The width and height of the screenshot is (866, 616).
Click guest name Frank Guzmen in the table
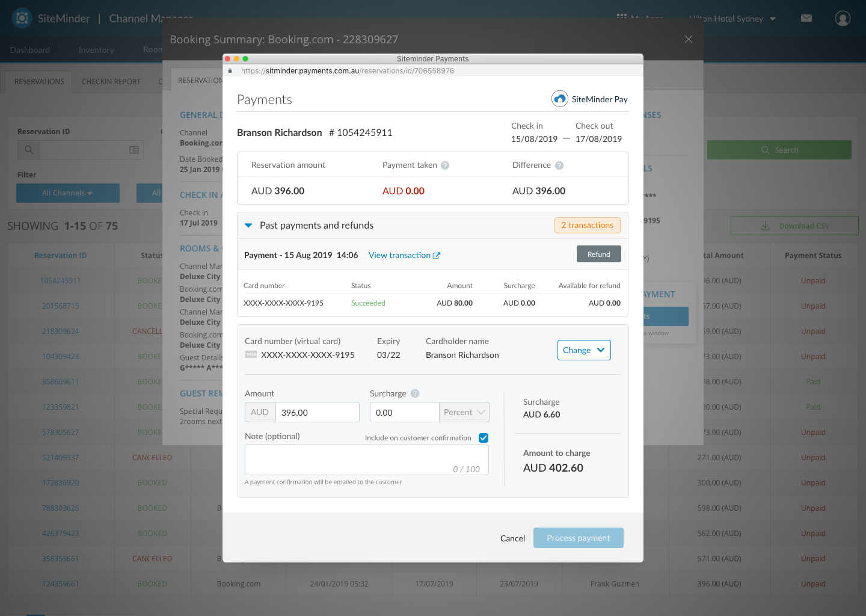point(615,584)
